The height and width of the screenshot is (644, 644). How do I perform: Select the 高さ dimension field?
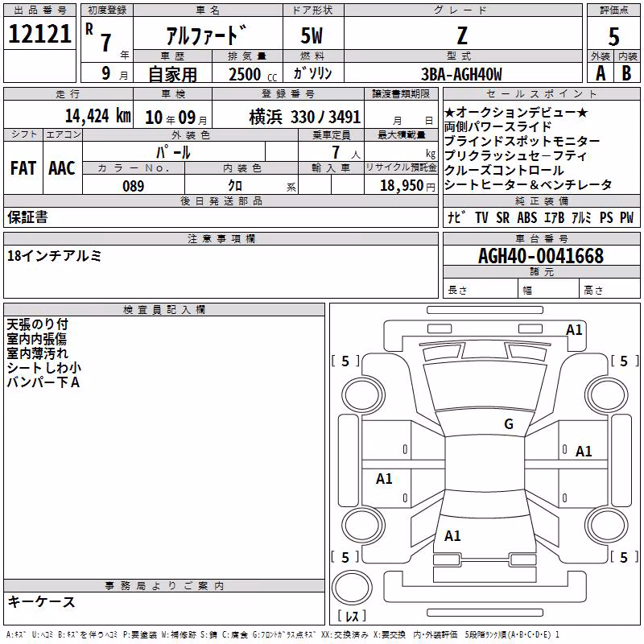click(x=610, y=290)
